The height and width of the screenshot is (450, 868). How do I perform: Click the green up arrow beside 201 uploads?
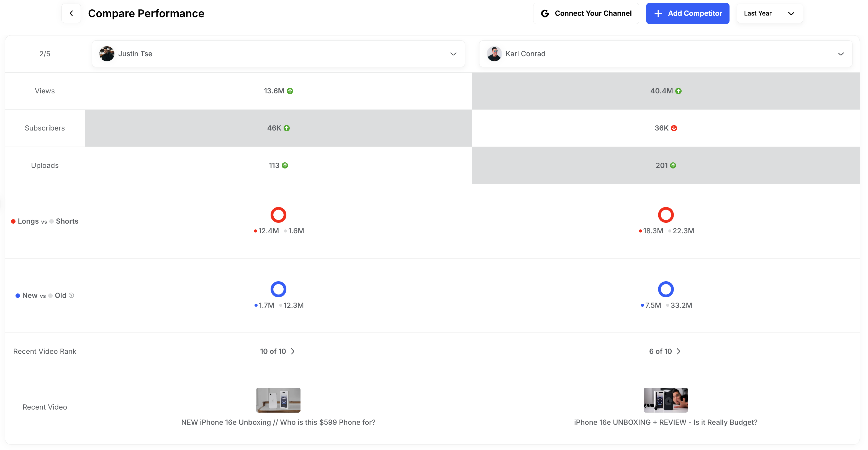pyautogui.click(x=673, y=165)
